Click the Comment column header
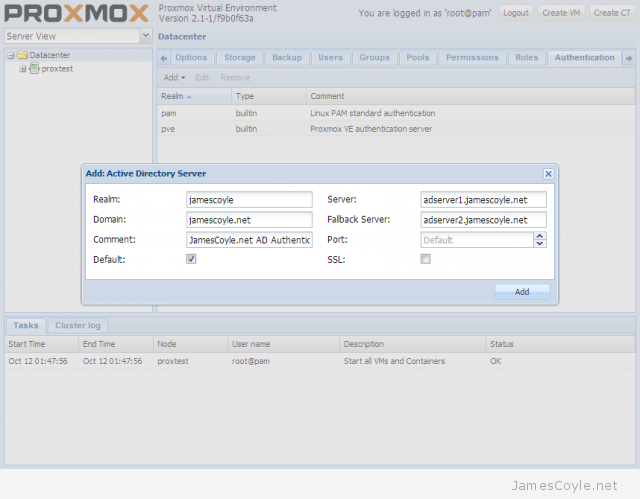This screenshot has height=499, width=640. pyautogui.click(x=471, y=96)
